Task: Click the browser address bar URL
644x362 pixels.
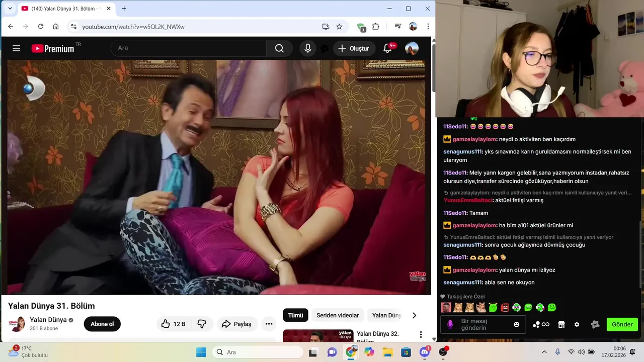Action: coord(133,27)
